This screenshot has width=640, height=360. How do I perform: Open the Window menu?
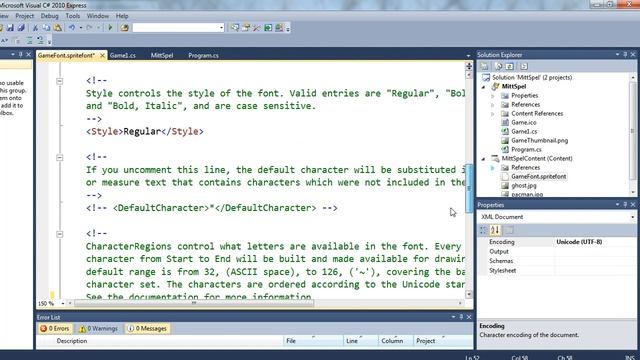pos(98,16)
